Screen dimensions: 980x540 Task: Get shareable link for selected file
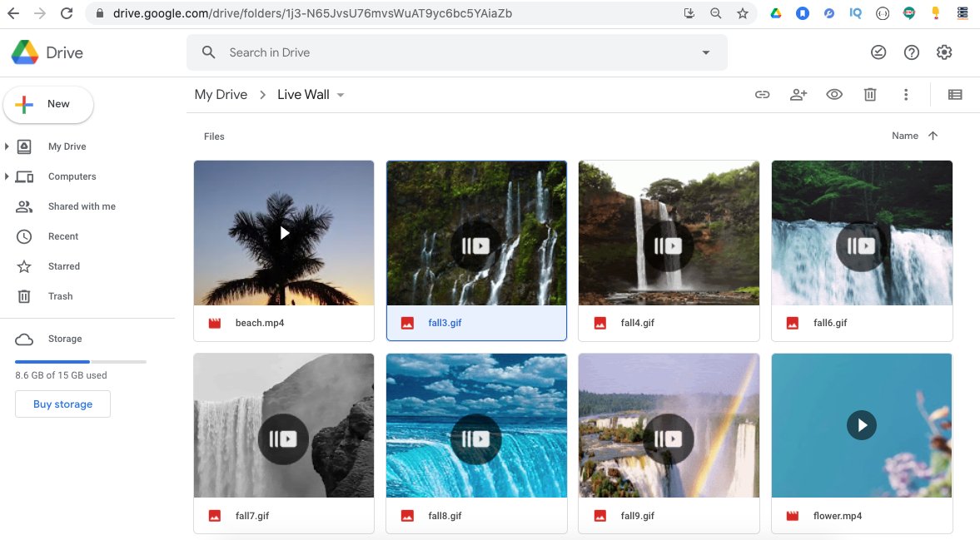tap(762, 95)
